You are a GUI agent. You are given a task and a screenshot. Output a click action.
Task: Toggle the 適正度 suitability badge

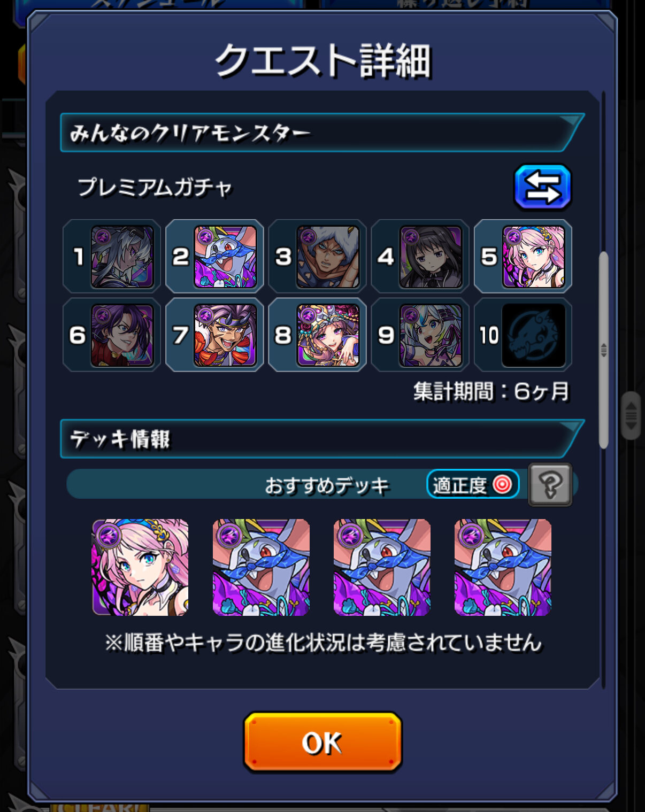[473, 484]
